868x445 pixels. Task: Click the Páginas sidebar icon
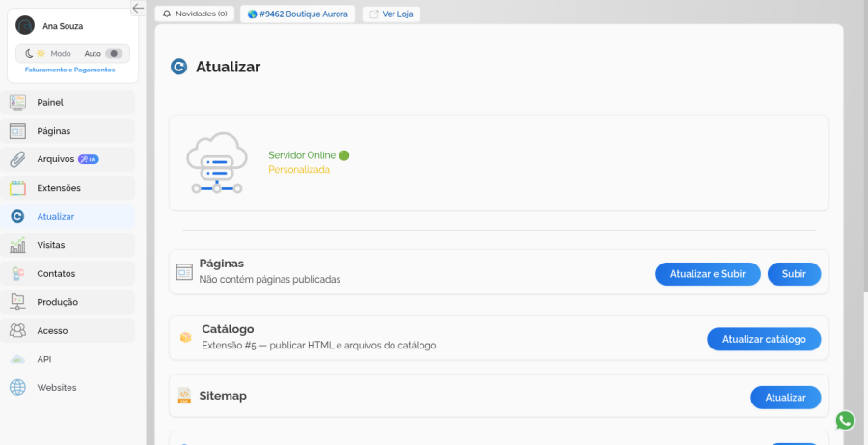coord(17,130)
